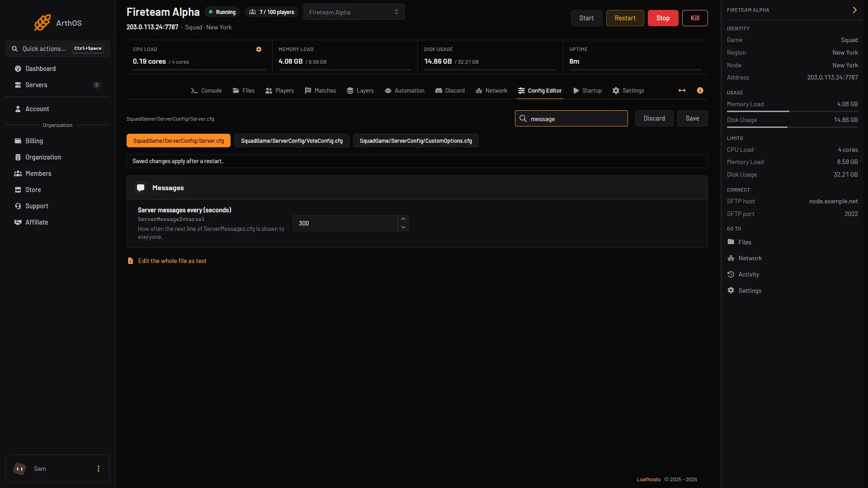Decrease the server message interval value
Screen dimensions: 868x488
point(403,227)
